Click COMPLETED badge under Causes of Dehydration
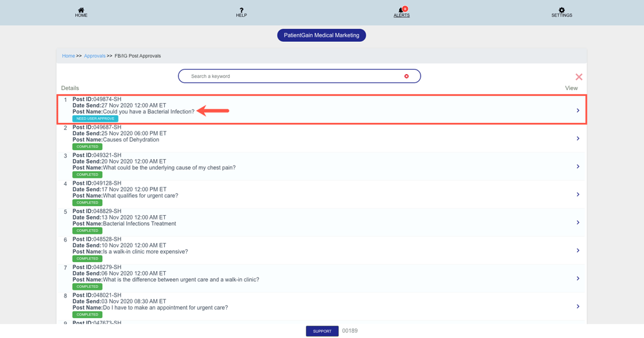Viewport: 644px width, 338px height. [88, 147]
